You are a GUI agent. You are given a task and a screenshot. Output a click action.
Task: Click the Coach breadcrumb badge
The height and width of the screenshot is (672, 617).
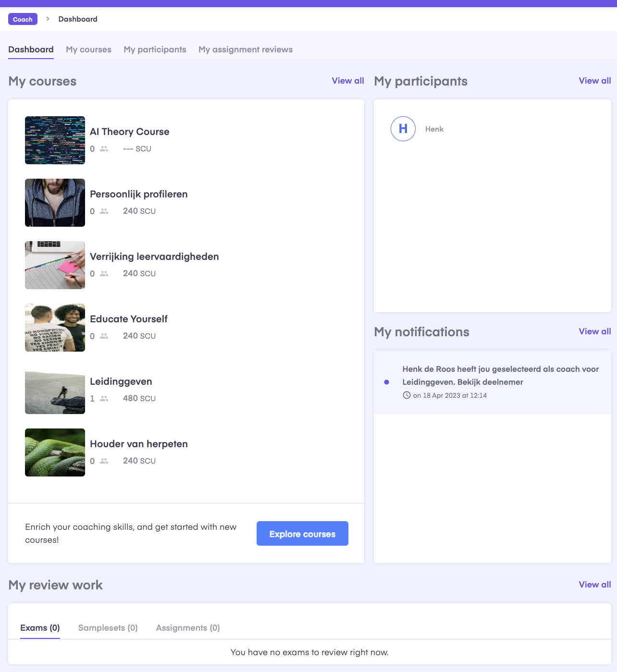click(22, 19)
